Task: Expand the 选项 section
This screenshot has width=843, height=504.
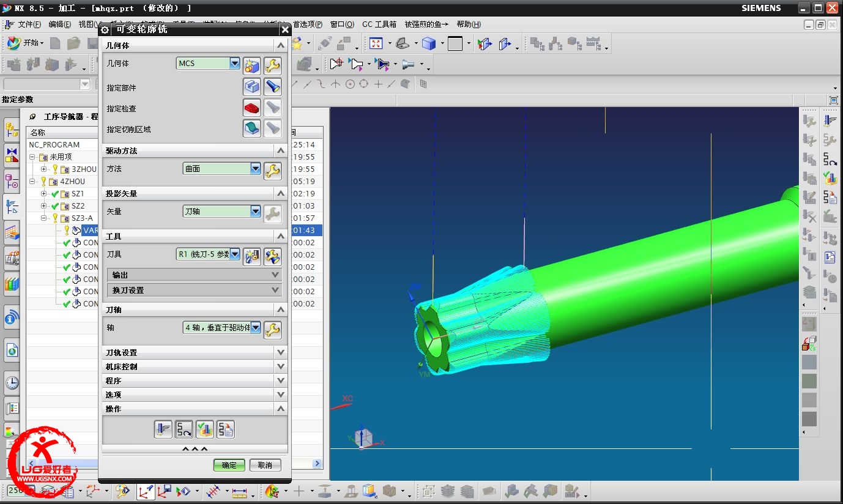Action: (x=195, y=395)
